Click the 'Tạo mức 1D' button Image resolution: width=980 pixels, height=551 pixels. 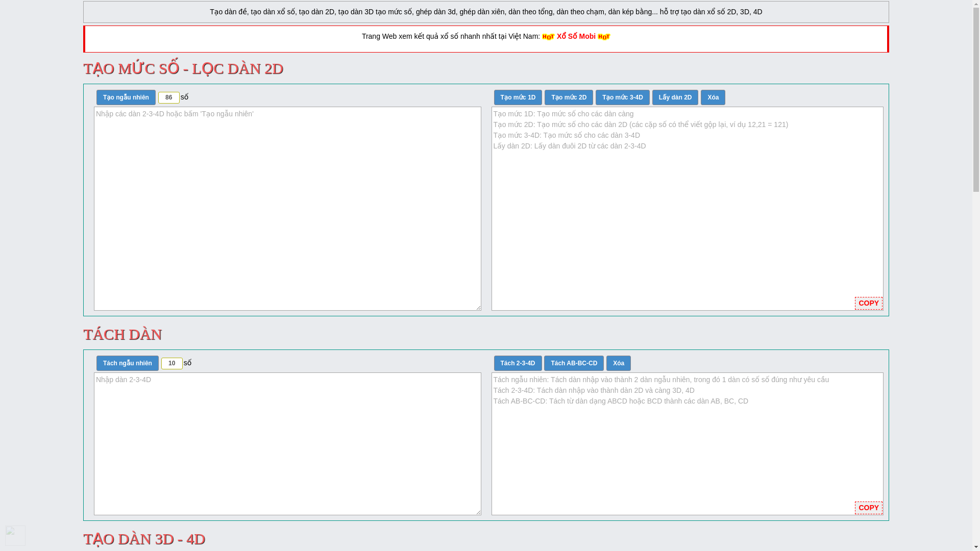tap(518, 97)
